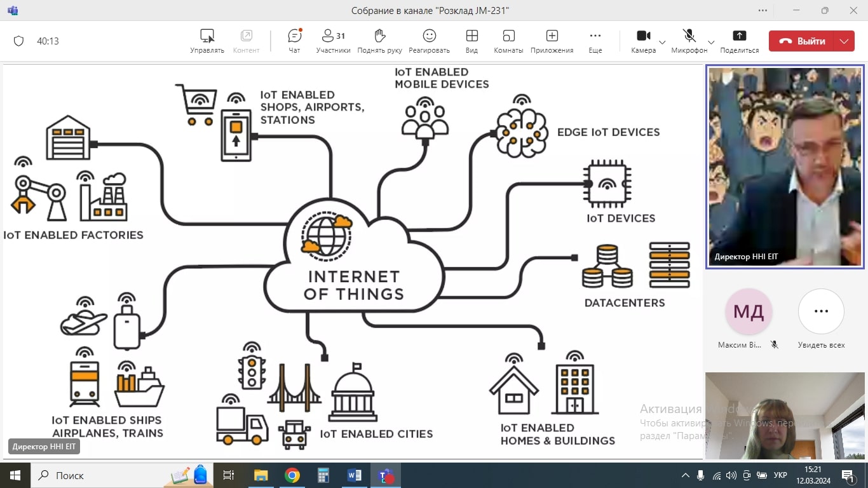Screen dimensions: 868x488
Task: Expand the camera options arrow
Action: coord(662,42)
